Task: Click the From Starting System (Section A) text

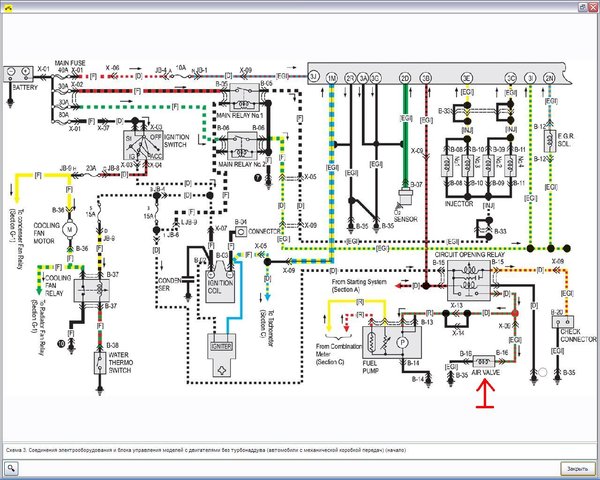Action: pyautogui.click(x=359, y=286)
